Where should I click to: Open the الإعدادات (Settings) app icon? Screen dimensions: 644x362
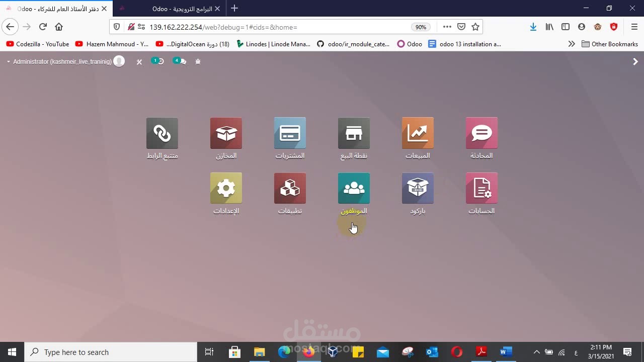(x=226, y=189)
